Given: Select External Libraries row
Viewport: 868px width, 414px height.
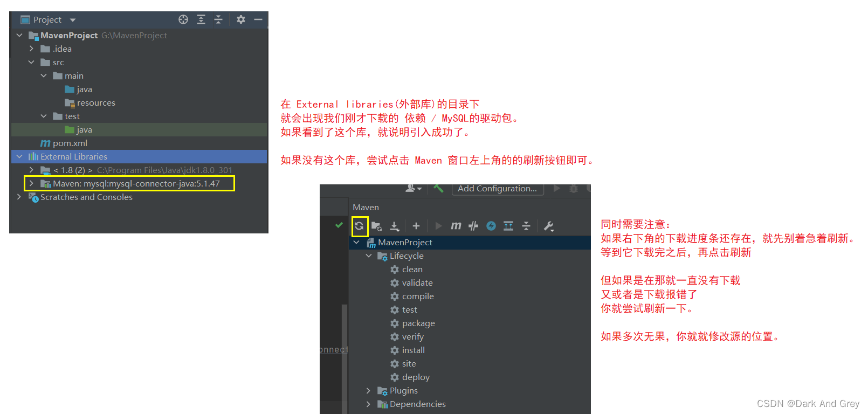Looking at the screenshot, I should (139, 156).
